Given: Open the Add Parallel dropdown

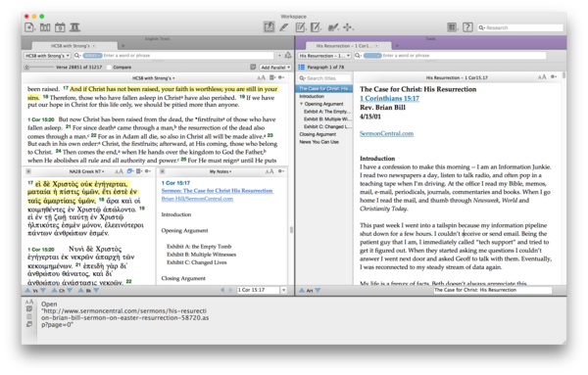Looking at the screenshot, I should 275,68.
